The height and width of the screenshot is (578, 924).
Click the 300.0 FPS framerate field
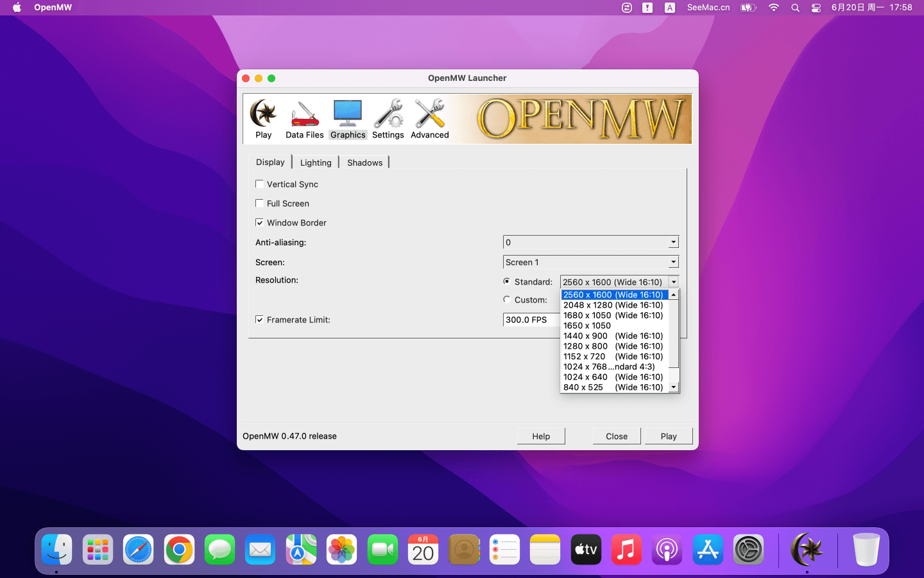coord(531,320)
